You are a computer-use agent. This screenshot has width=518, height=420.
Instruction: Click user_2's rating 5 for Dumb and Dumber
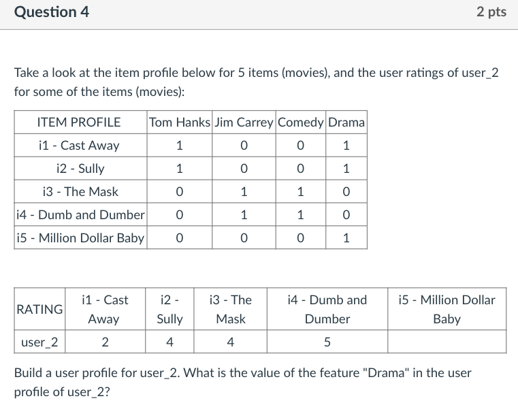point(327,342)
